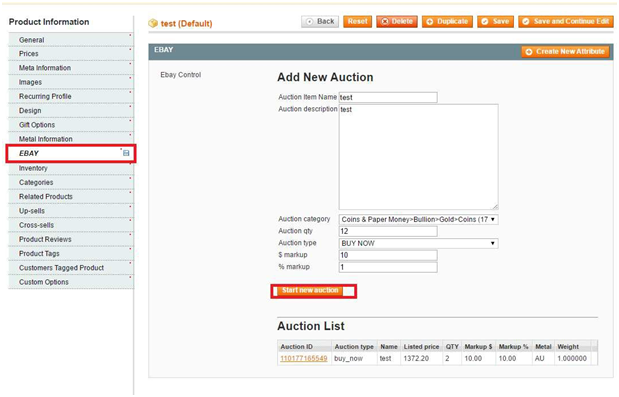The width and height of the screenshot is (619, 397).
Task: Open the Inventory tab
Action: click(x=71, y=168)
